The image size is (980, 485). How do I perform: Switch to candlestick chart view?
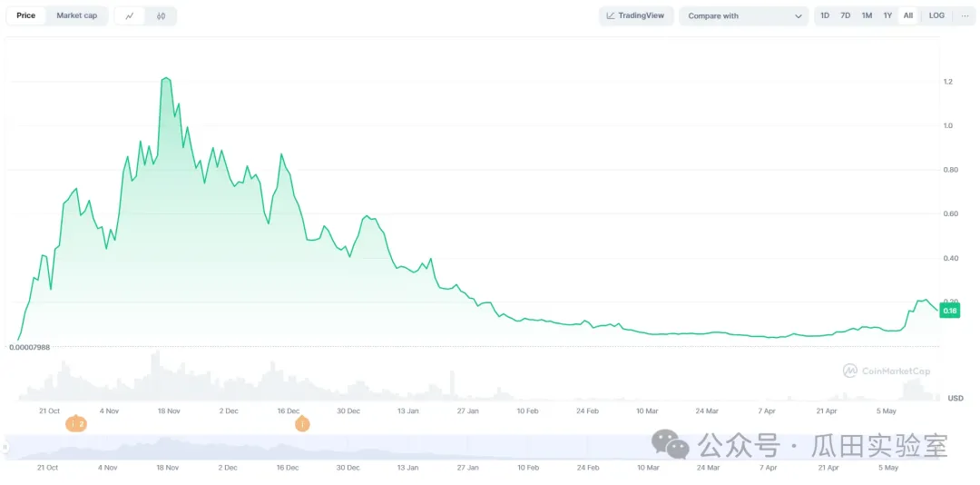161,15
